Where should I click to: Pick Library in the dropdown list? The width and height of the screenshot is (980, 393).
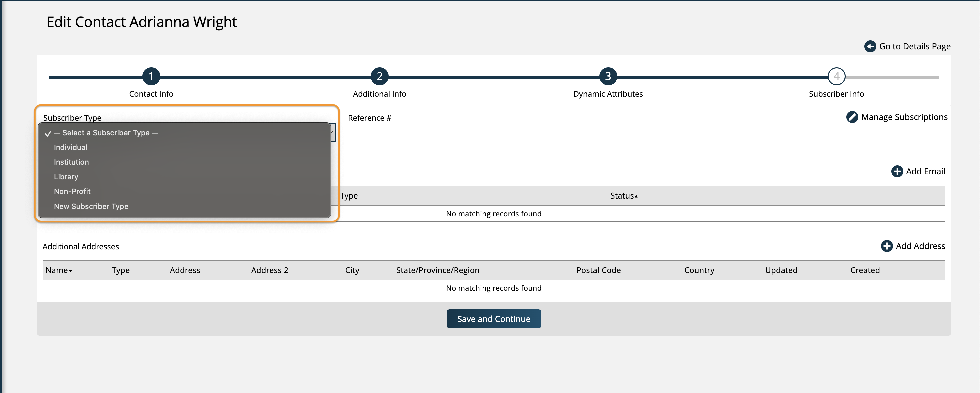66,177
